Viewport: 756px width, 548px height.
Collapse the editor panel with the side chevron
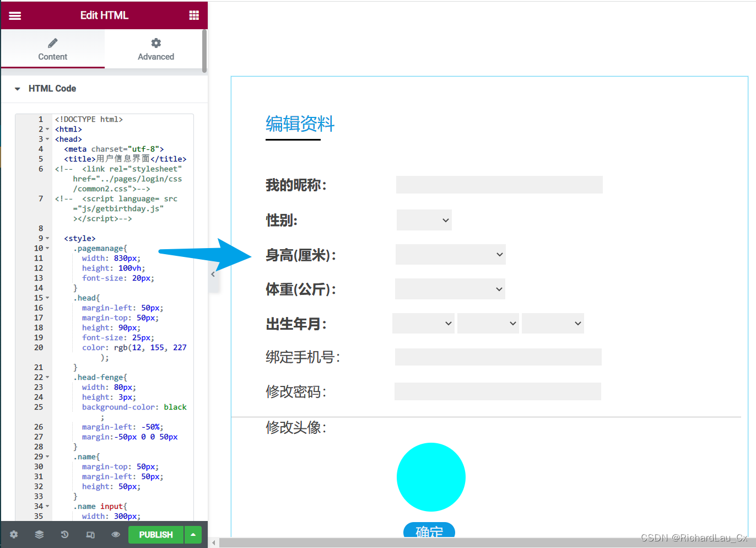pyautogui.click(x=213, y=274)
